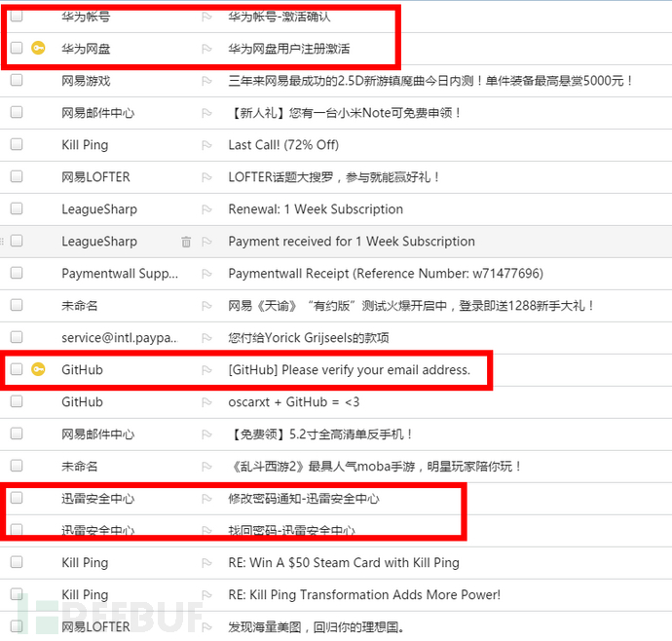Tick the 修改密码通知 迅雷安全中心 checkbox
Viewport: 672px width, 641px height.
pyautogui.click(x=17, y=498)
